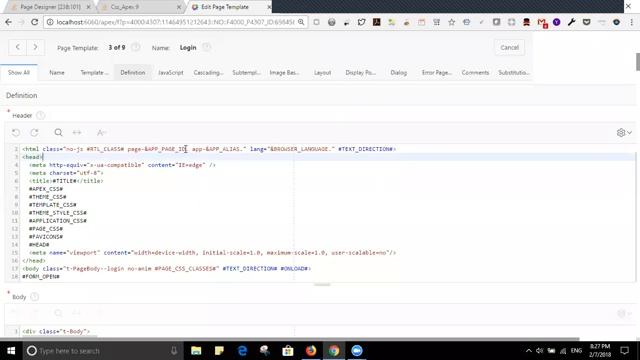
Task: Open File Explorer from the taskbar
Action: 196,351
